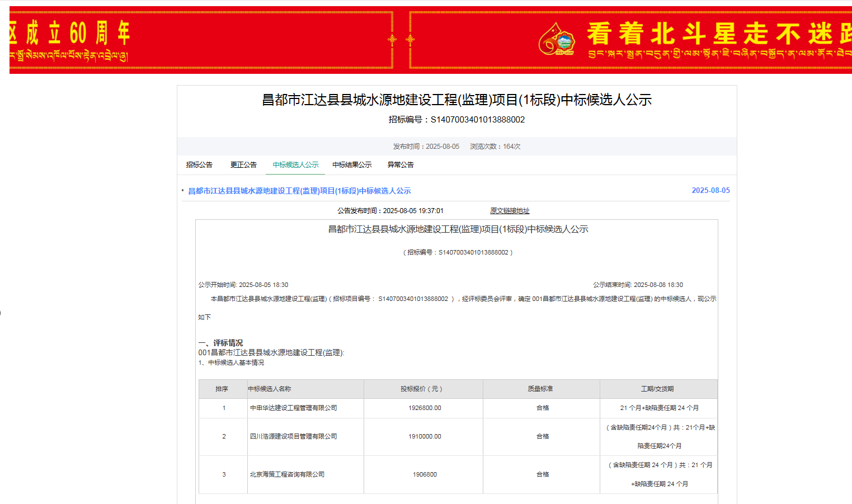
Task: Click the anniversary emblem logo in banner
Action: tap(557, 39)
